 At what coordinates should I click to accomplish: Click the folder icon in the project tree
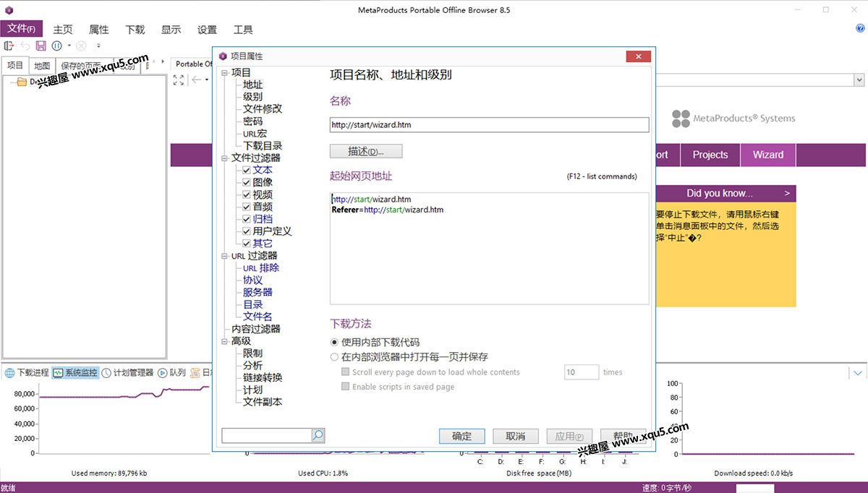(22, 82)
